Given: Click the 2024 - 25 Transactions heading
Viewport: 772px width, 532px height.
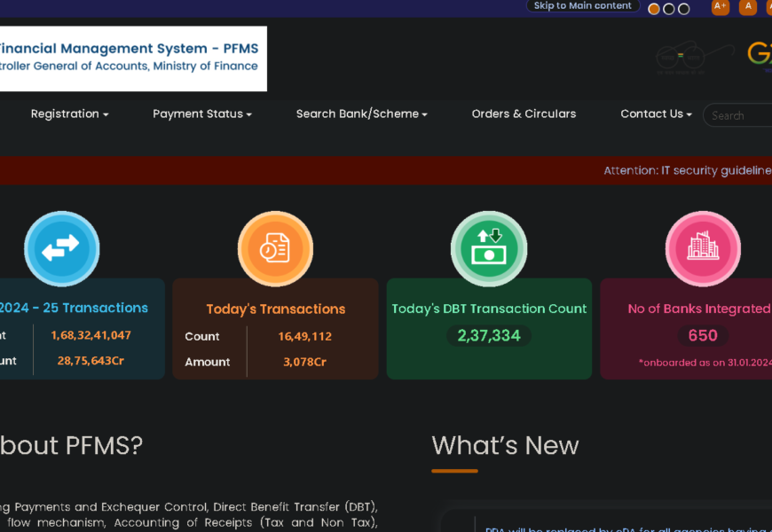Looking at the screenshot, I should 74,308.
